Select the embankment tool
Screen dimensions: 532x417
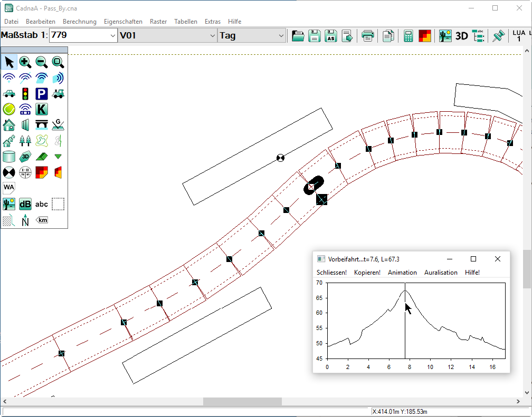[x=42, y=157]
